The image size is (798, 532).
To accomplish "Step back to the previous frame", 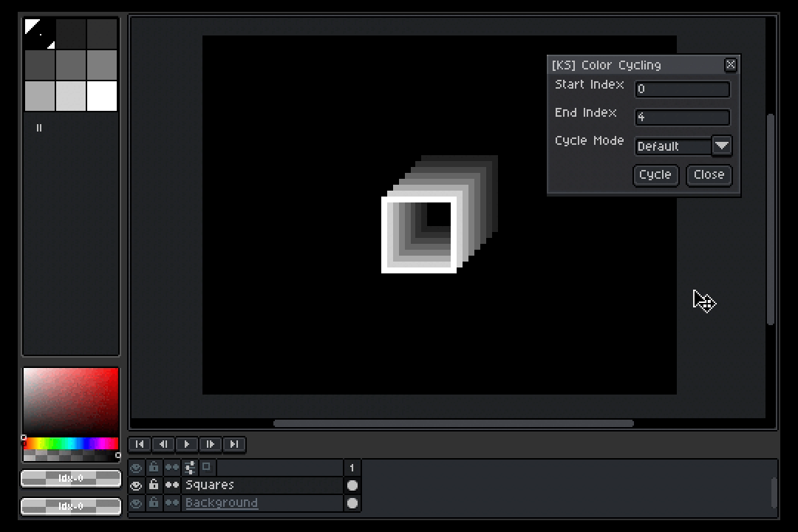I will pos(163,444).
